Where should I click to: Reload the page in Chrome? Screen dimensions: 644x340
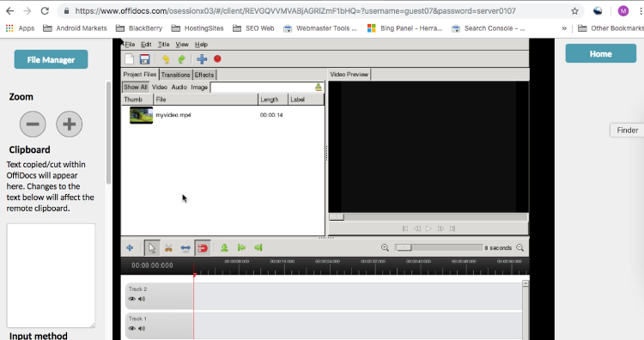coord(45,11)
